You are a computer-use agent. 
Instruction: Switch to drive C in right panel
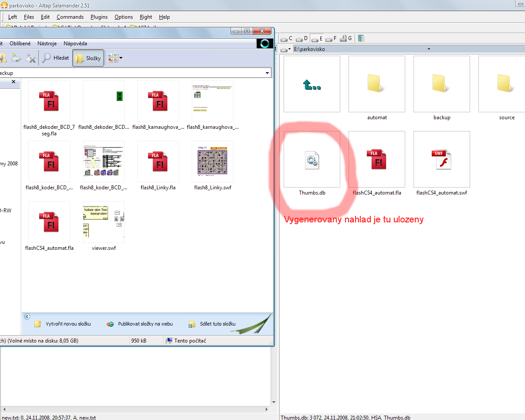286,39
